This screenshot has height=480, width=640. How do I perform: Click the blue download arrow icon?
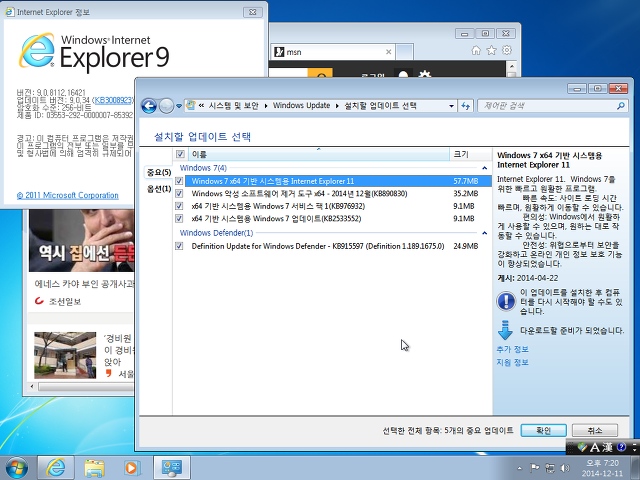click(505, 331)
